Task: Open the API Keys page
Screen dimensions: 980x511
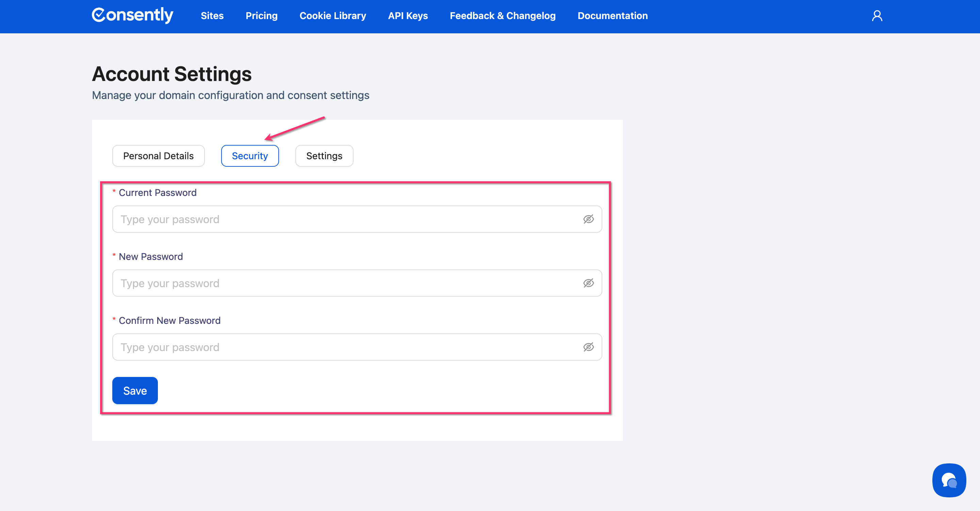Action: click(408, 16)
